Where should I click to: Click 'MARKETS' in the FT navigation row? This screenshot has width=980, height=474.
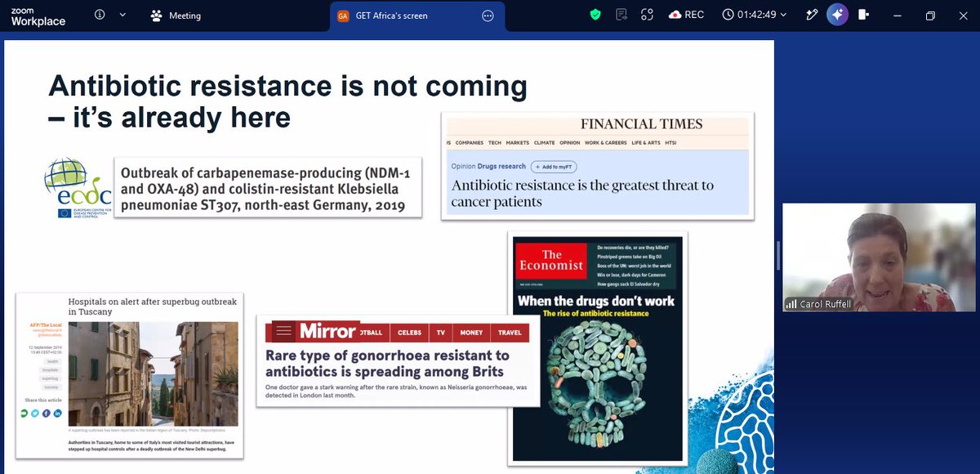pyautogui.click(x=517, y=142)
